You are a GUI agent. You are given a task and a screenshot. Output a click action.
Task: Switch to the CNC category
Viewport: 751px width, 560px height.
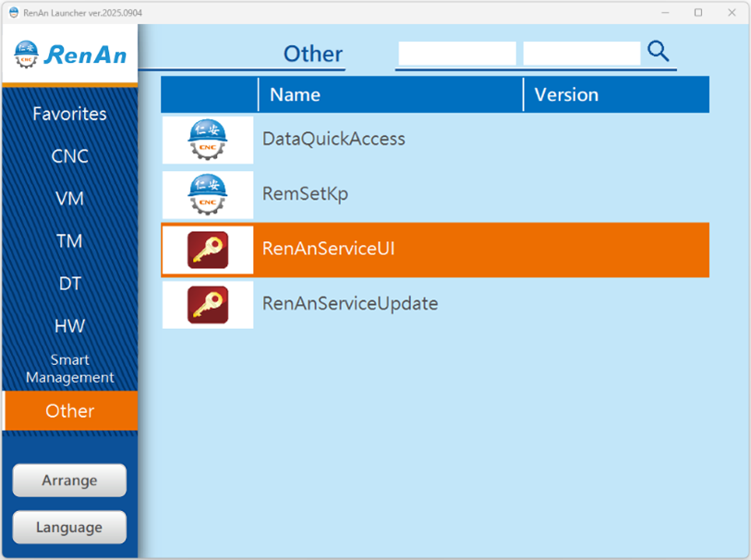(x=70, y=156)
